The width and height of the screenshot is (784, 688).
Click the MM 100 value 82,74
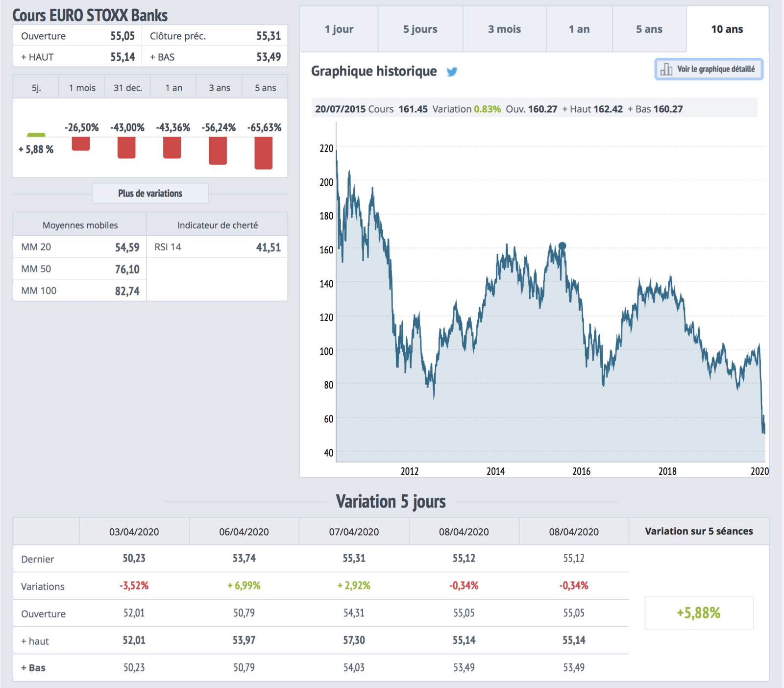tap(127, 291)
